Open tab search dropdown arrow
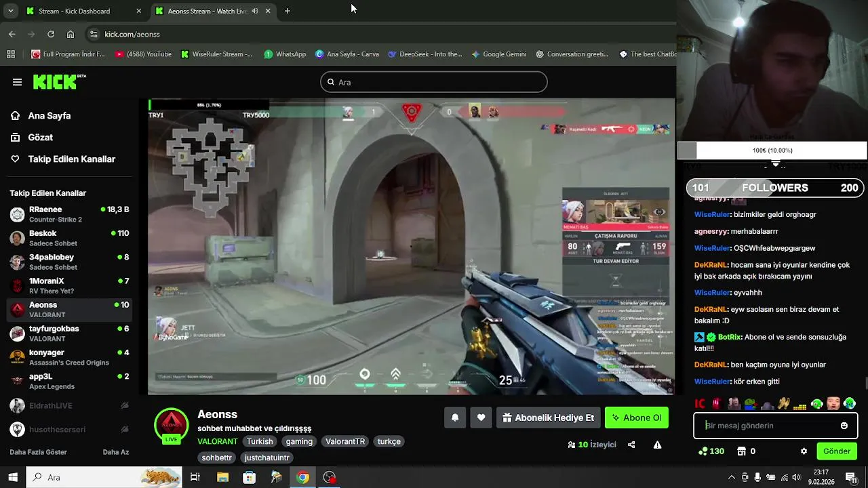 (x=10, y=11)
